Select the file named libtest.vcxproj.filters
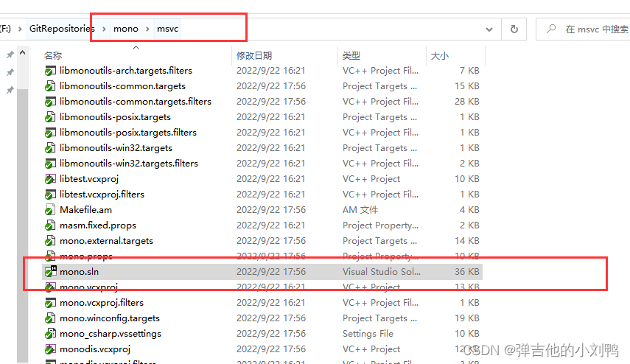This screenshot has height=364, width=630. pos(102,195)
